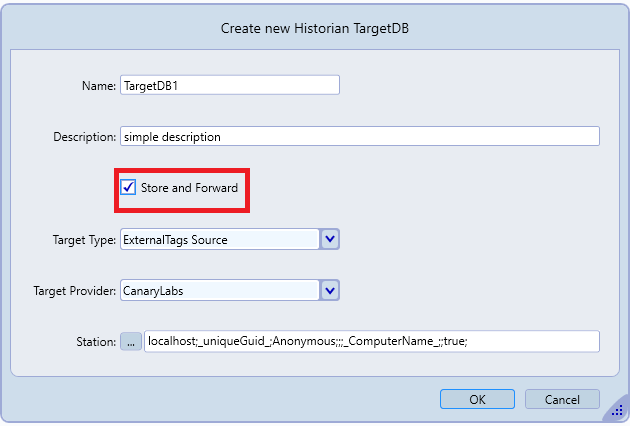Confirm with the OK button
Screen dimensions: 630x426
coord(477,400)
